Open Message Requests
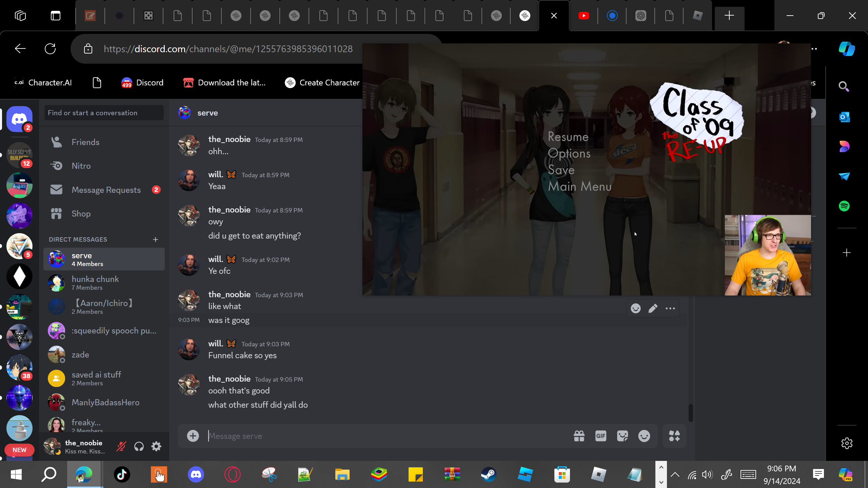This screenshot has width=868, height=488. tap(106, 190)
